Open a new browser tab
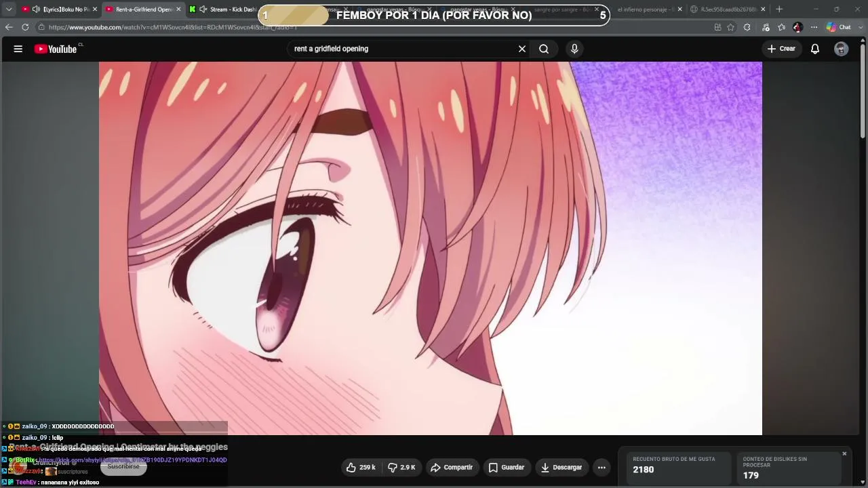This screenshot has width=868, height=488. [779, 9]
